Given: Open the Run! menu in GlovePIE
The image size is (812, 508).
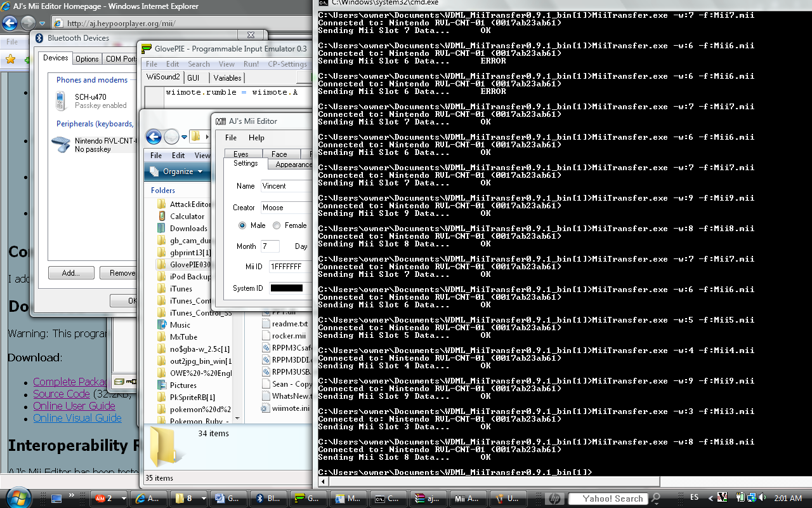Looking at the screenshot, I should 251,64.
